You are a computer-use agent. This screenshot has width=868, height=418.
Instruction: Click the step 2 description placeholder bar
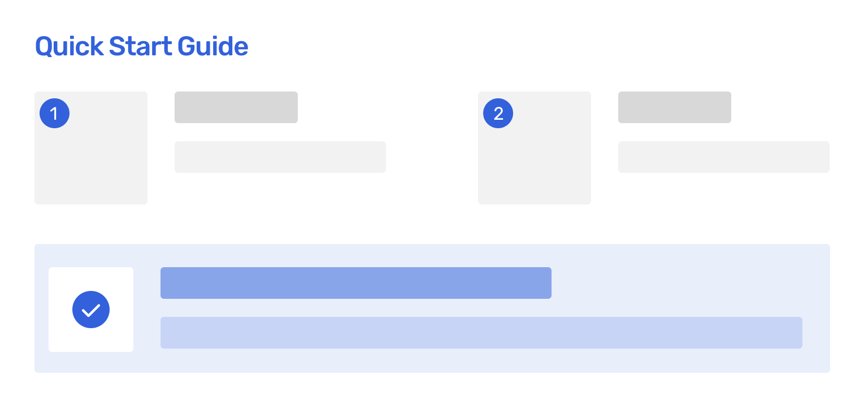tap(724, 157)
